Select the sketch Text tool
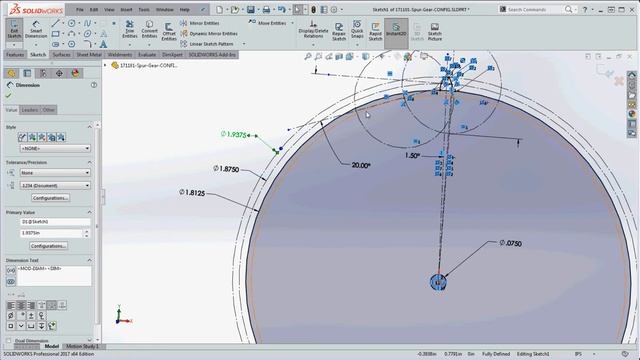The height and width of the screenshot is (360, 640). (x=103, y=44)
